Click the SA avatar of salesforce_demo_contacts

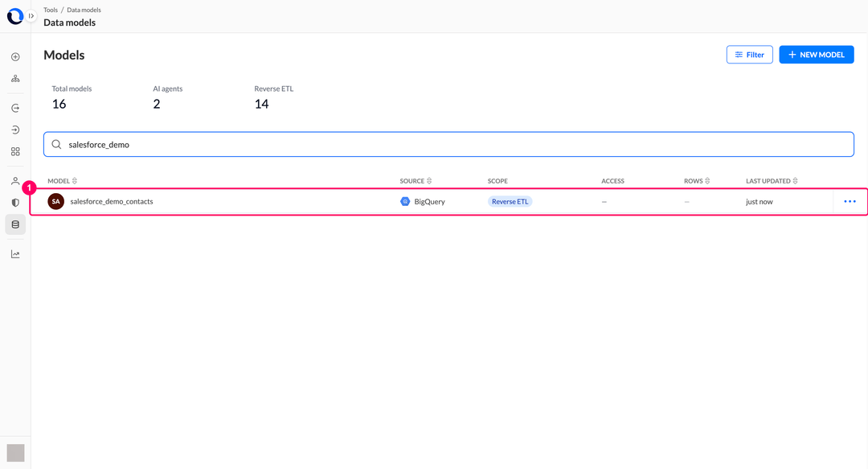point(56,201)
